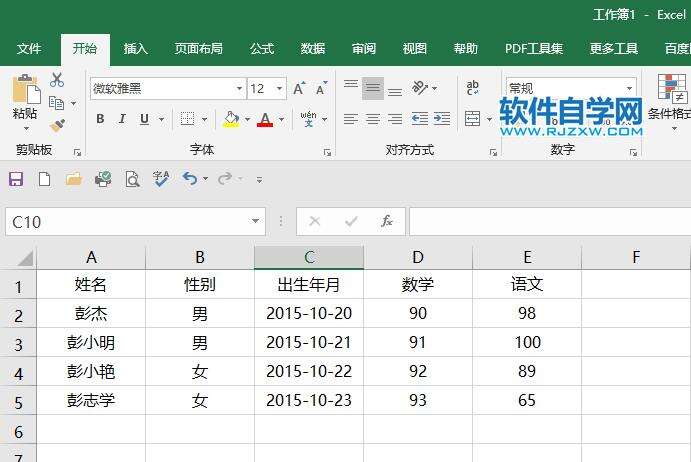Switch to the 页面布局 tab
The width and height of the screenshot is (691, 462).
click(x=199, y=48)
